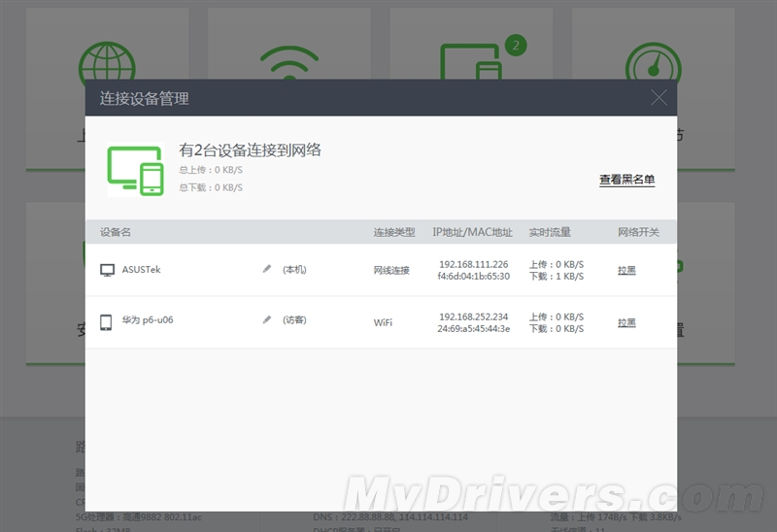Click the 网络开关 column header
Image resolution: width=777 pixels, height=532 pixels.
tap(638, 232)
